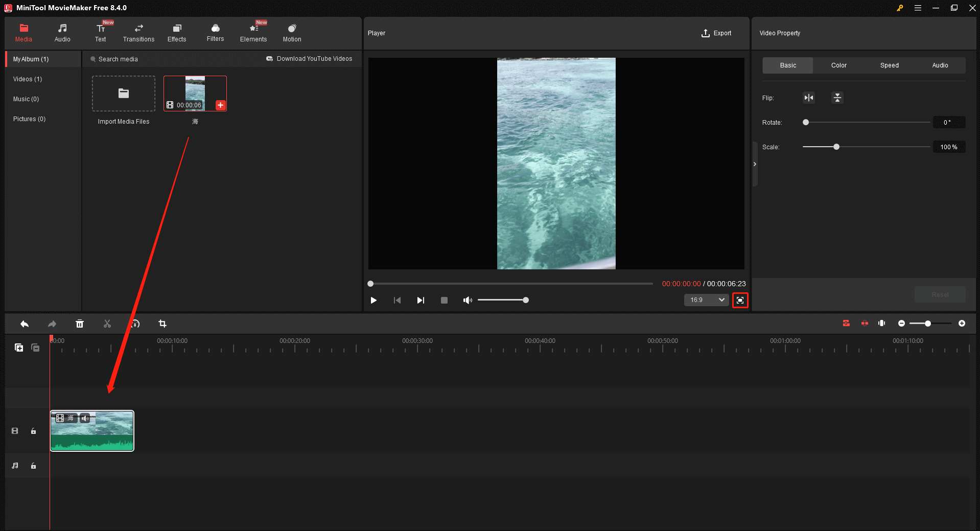Click the Undo arrow icon
The height and width of the screenshot is (531, 980).
point(24,324)
